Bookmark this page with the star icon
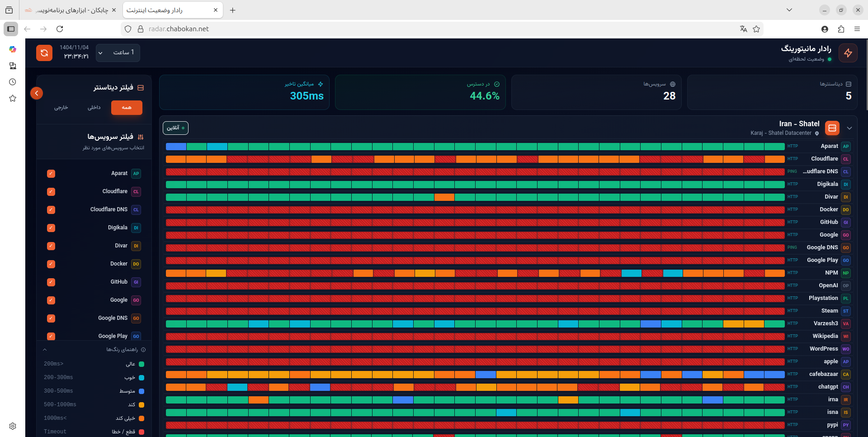This screenshot has height=437, width=868. pyautogui.click(x=756, y=29)
